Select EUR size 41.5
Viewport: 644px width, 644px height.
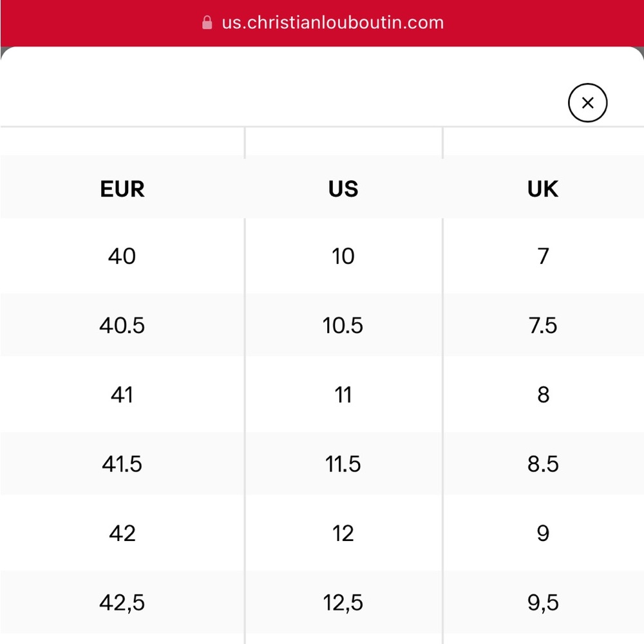click(x=122, y=464)
